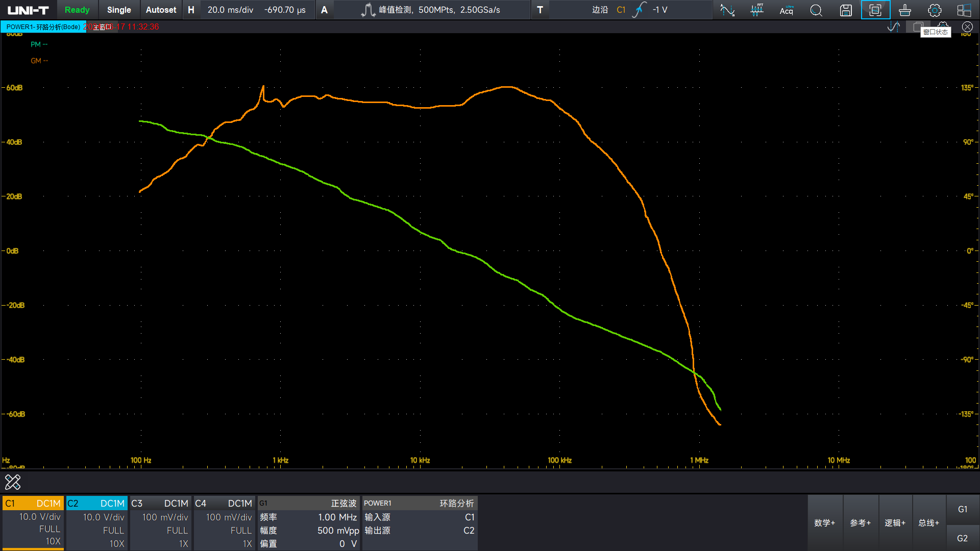Toggle channel C2 display

(x=96, y=503)
